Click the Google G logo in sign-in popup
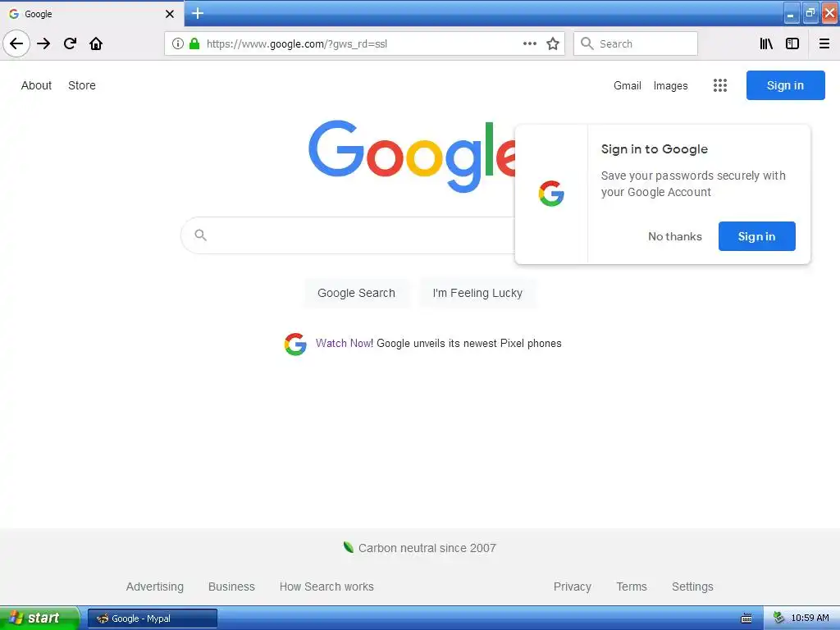The width and height of the screenshot is (840, 630). click(551, 194)
